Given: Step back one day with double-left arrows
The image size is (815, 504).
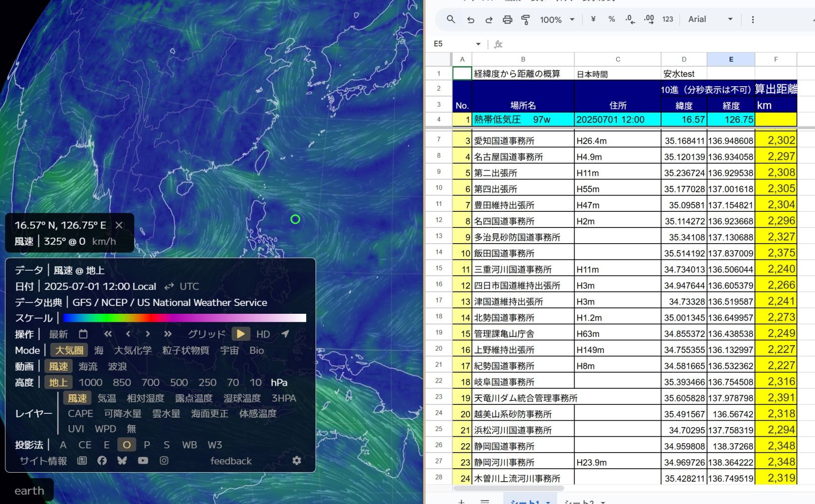Looking at the screenshot, I should tap(108, 334).
